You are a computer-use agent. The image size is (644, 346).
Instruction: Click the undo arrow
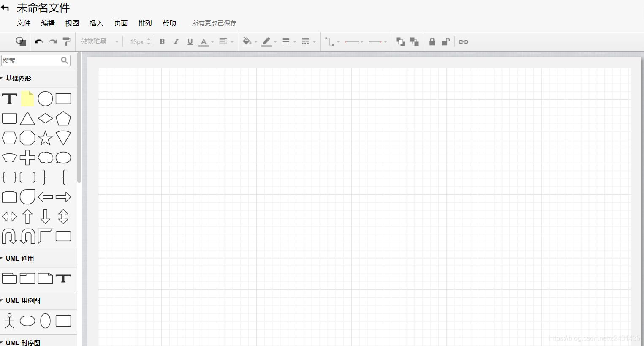click(38, 41)
